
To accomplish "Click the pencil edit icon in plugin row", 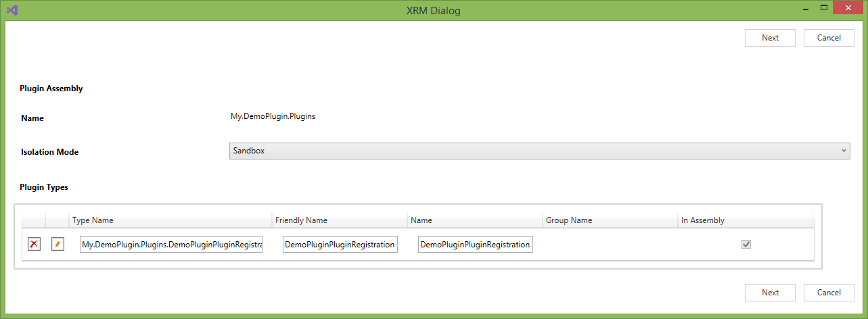I will [58, 245].
